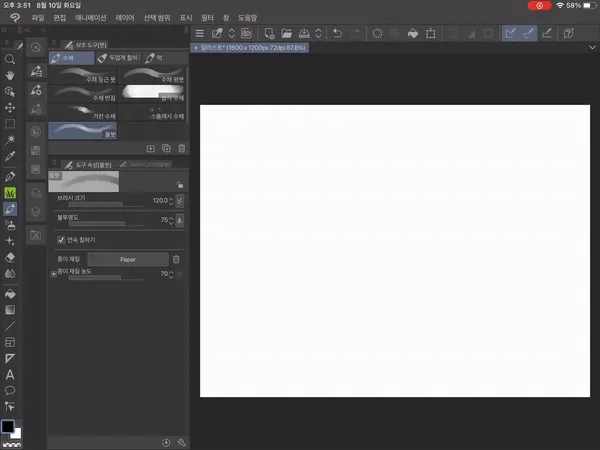Duplicate the selected sub tool
Screen dimensions: 600x450
[x=166, y=148]
